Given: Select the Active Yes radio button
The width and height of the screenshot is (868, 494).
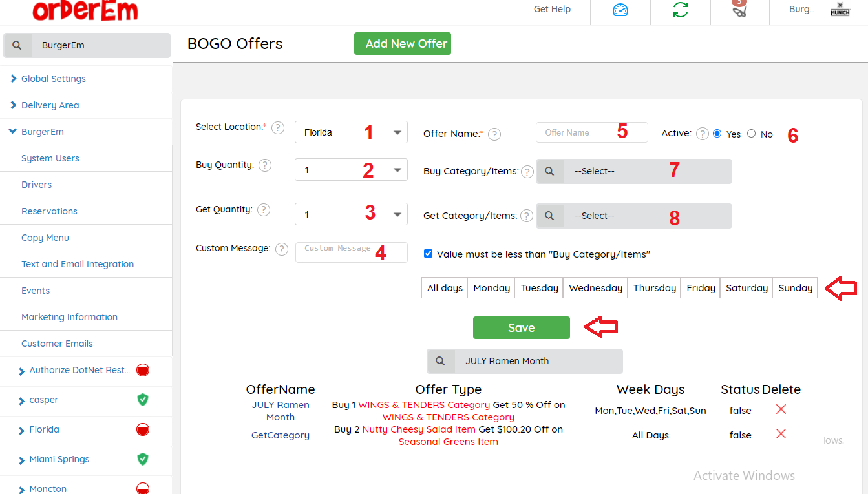Looking at the screenshot, I should 717,133.
